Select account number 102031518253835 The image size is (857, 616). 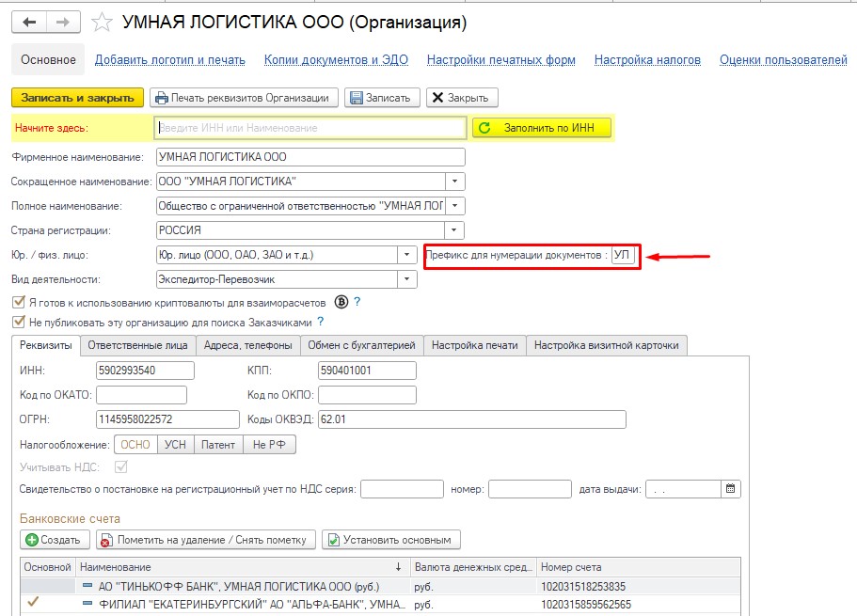(x=583, y=587)
